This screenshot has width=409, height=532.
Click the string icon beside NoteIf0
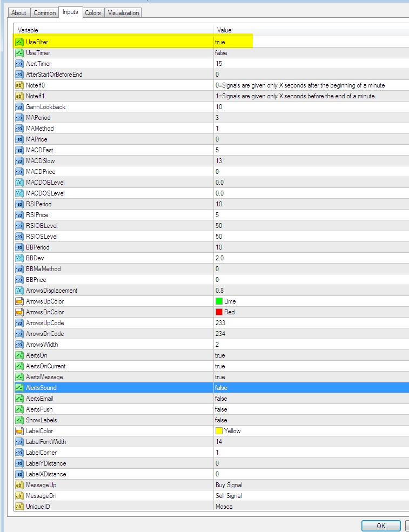(19, 85)
